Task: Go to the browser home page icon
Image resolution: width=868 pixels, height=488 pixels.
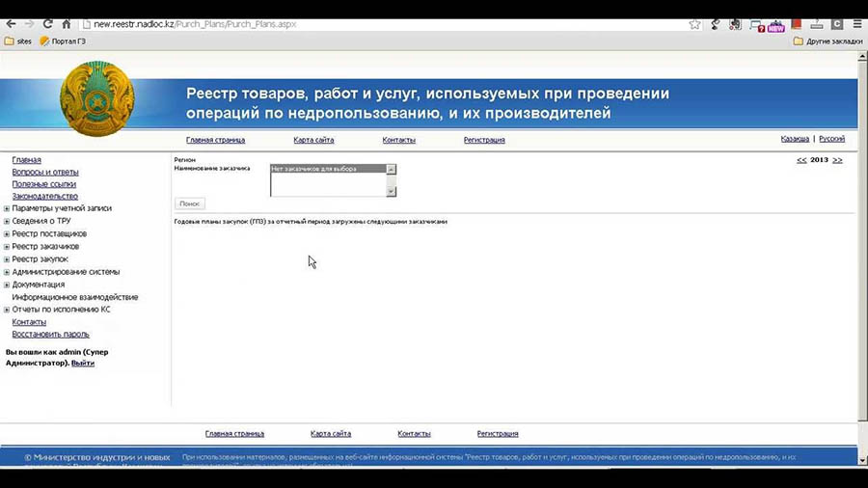Action: 66,24
